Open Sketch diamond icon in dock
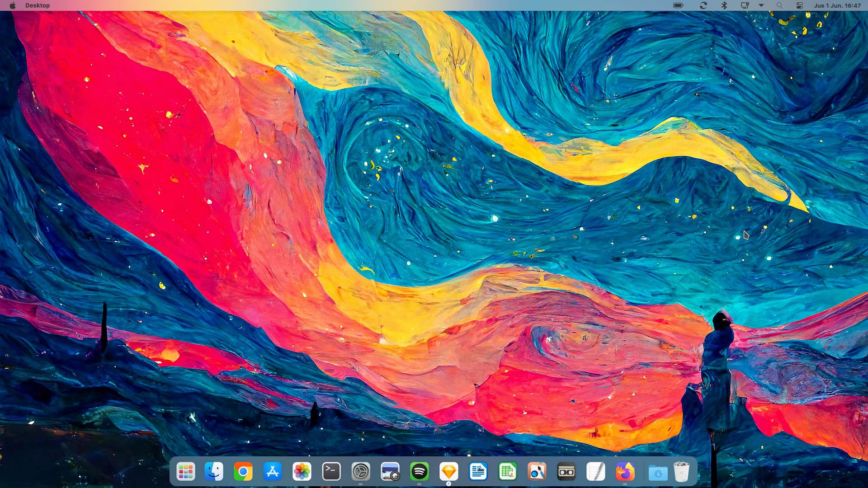 coord(449,472)
